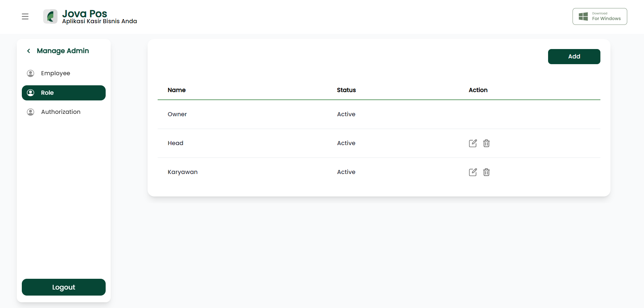
Task: Click Active status of Karyawan
Action: (x=346, y=172)
